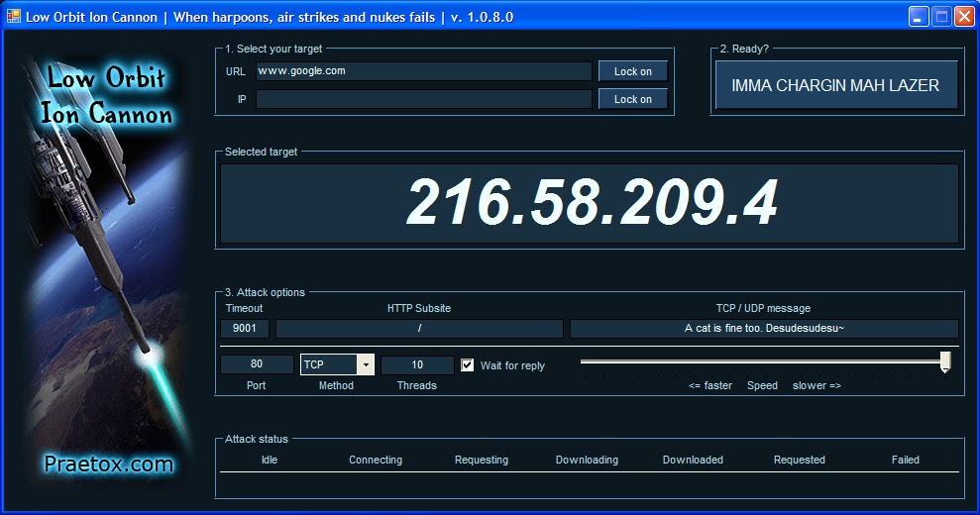Screen dimensions: 980x515
Task: Click the Port field showing 80
Action: 257,364
